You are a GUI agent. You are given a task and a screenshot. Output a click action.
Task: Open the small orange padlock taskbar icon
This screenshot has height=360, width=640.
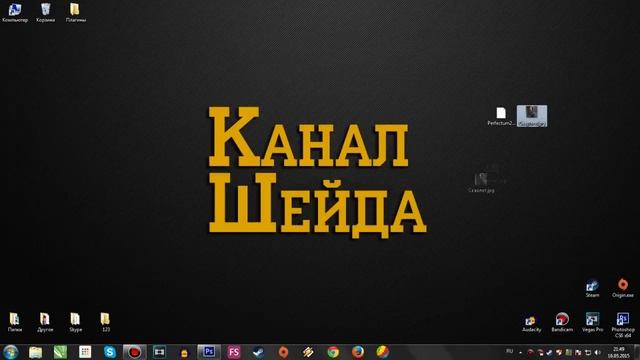pyautogui.click(x=184, y=353)
